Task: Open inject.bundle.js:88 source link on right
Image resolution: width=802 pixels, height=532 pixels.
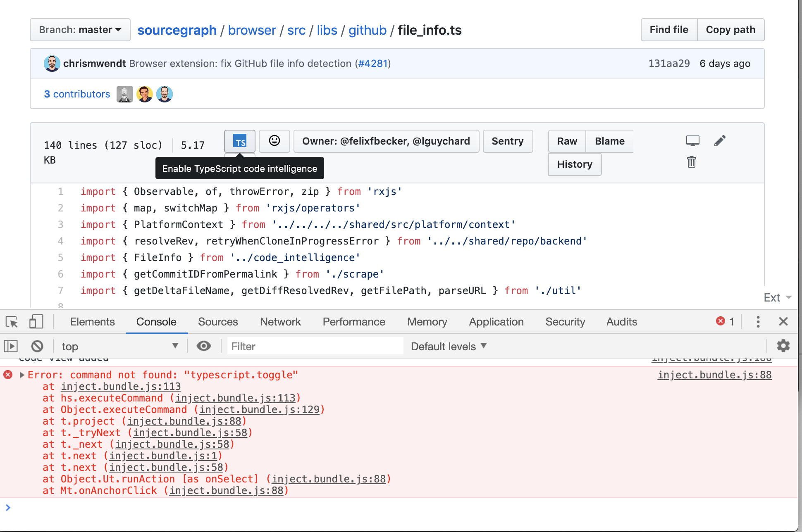Action: 714,375
